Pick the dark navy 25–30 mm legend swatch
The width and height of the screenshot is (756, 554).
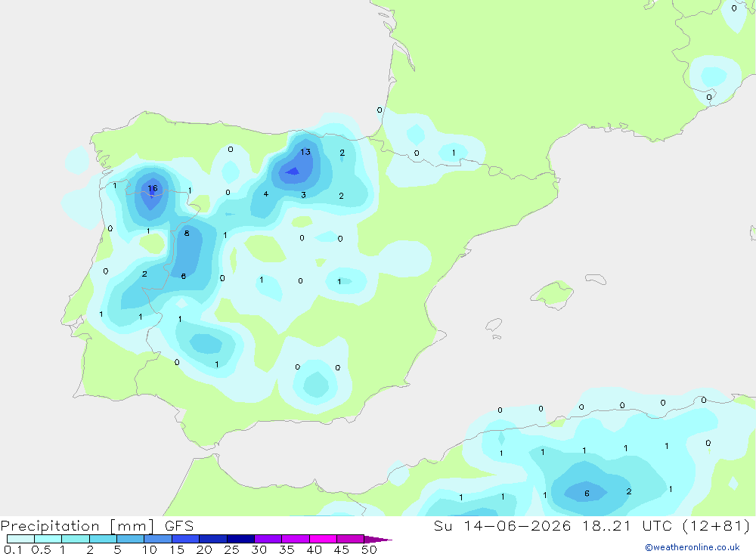tap(240, 539)
